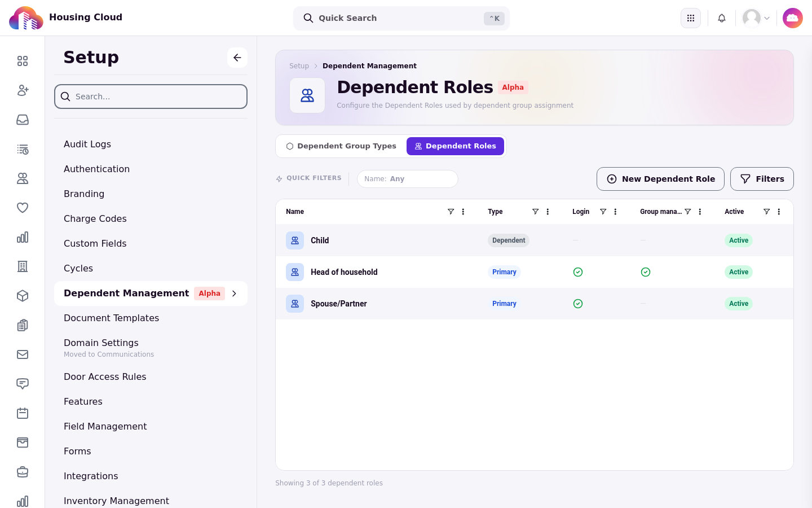Expand Dependent Management chevron
Viewport: 812px width, 508px height.
point(234,294)
